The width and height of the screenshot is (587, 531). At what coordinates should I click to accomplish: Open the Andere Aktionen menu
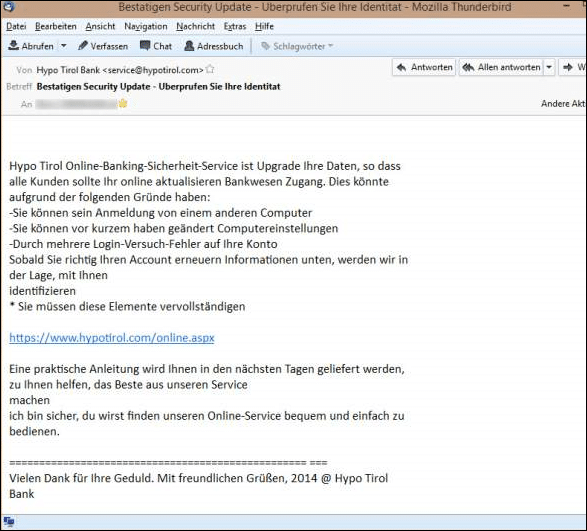pyautogui.click(x=563, y=104)
